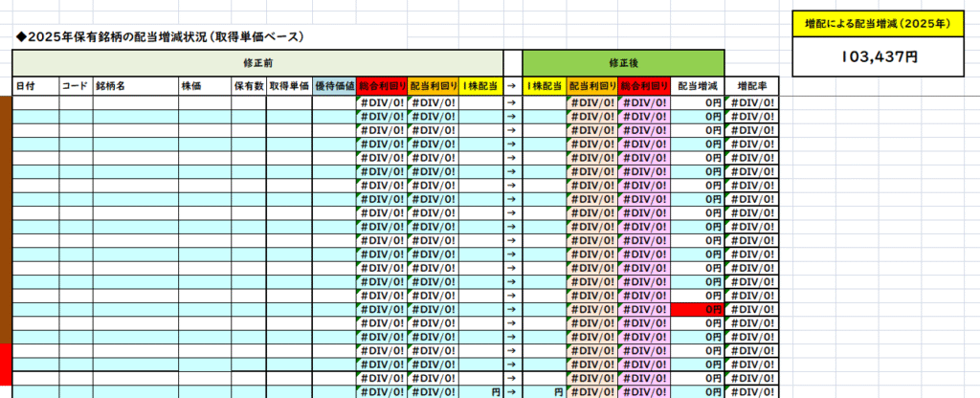This screenshot has width=980, height=398.
Task: Select the コード column header
Action: (x=77, y=86)
